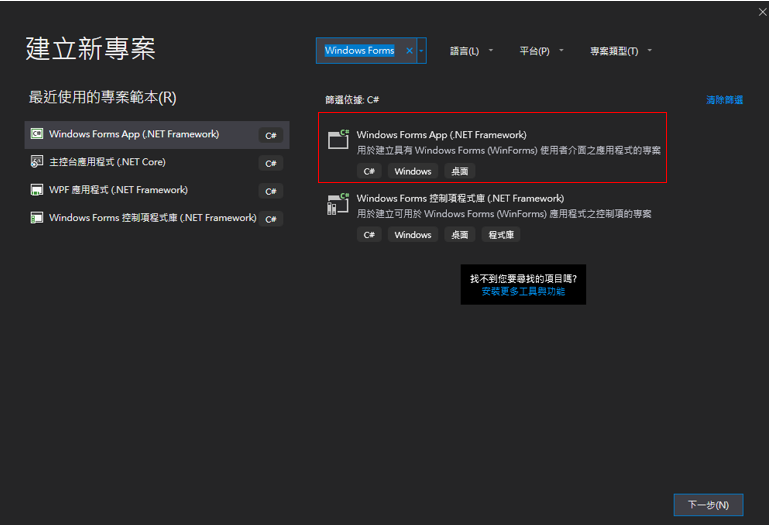Click the Windows Forms App result description text
The image size is (772, 525).
[x=509, y=150]
